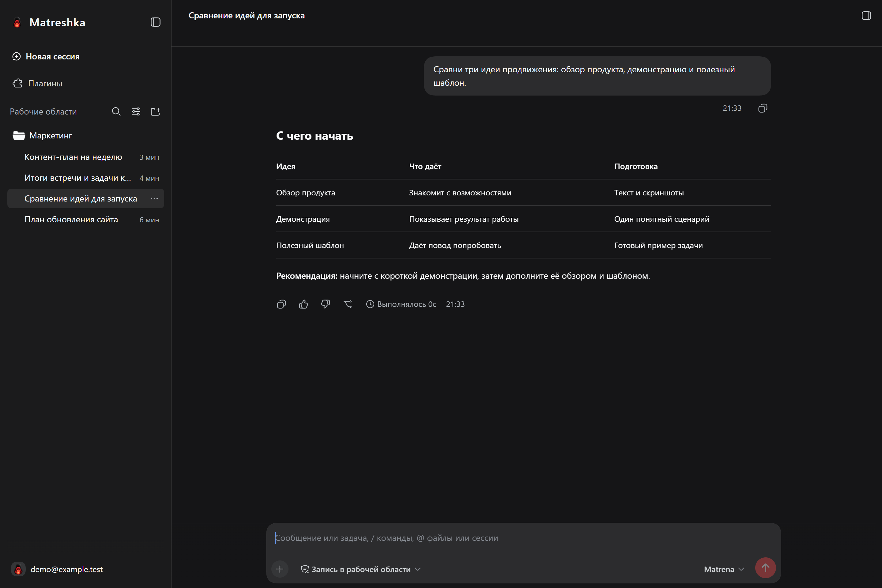This screenshot has height=588, width=882.
Task: Click table cell Готовый пример задачи
Action: (x=658, y=245)
